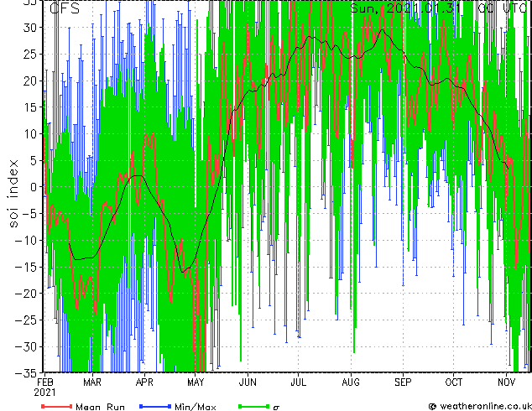Click the 5 value on the y-axis
This screenshot has width=532, height=411.
coord(33,160)
